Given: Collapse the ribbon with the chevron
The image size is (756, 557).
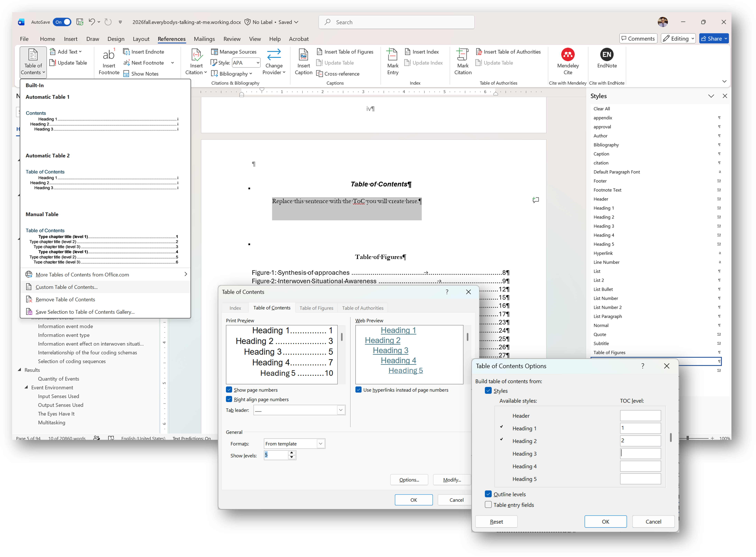Looking at the screenshot, I should (724, 81).
